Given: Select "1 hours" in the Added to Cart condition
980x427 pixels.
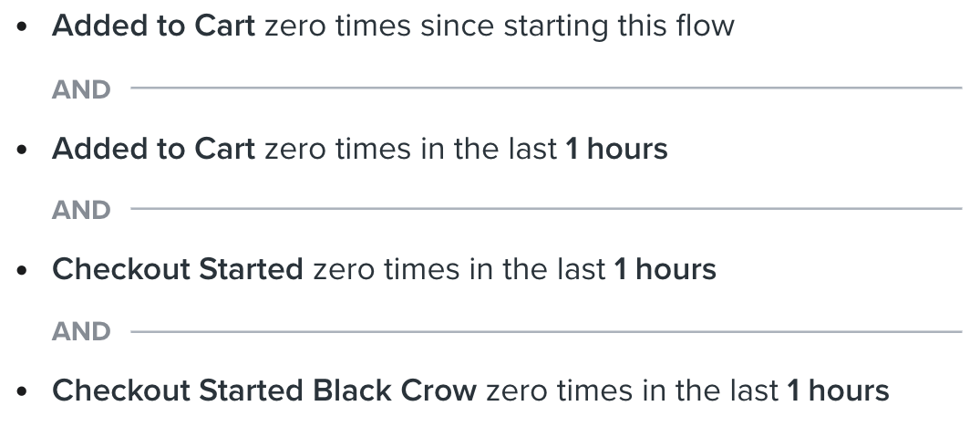Looking at the screenshot, I should pos(617,149).
